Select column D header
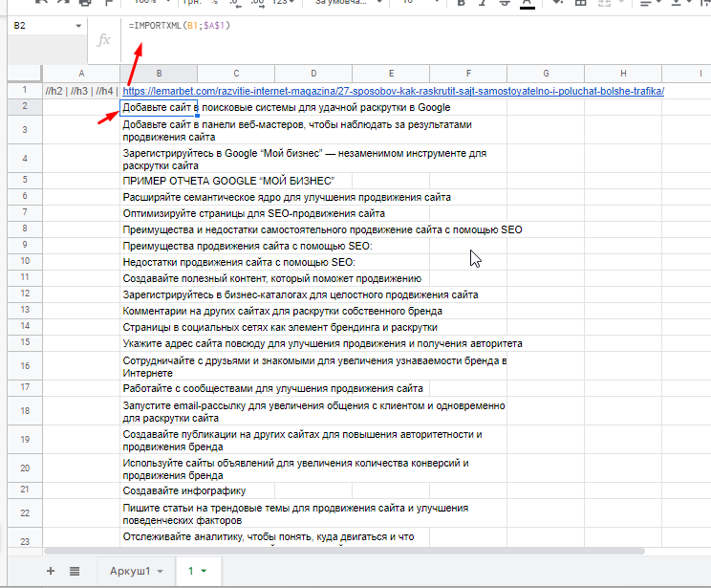Screen dimensions: 711x588 [x=312, y=74]
